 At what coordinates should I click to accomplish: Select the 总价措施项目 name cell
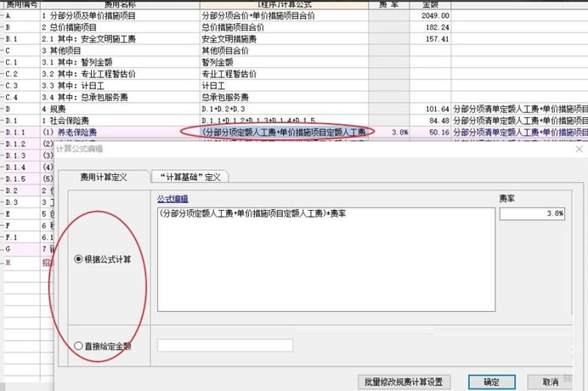pyautogui.click(x=120, y=27)
